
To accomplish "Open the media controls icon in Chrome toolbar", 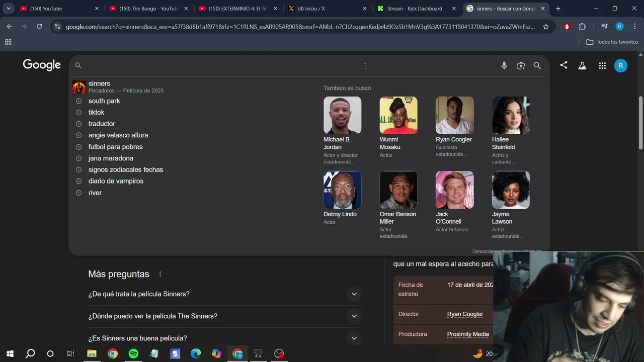I will point(604,27).
